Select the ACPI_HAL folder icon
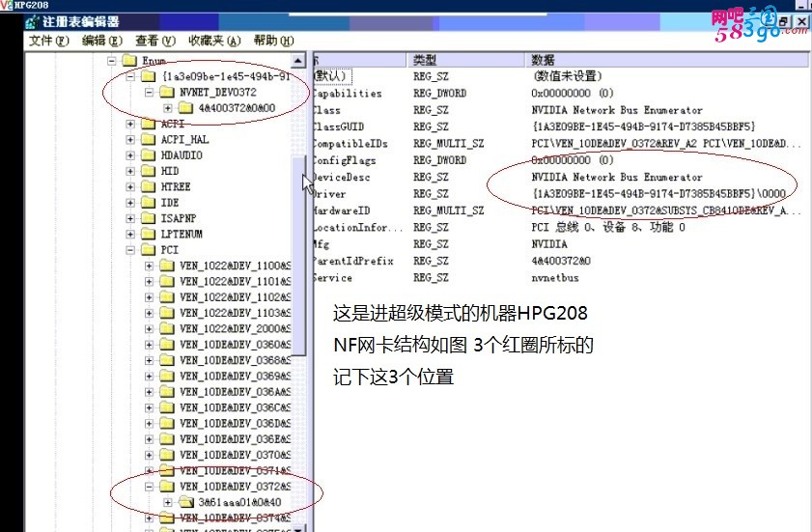The image size is (812, 532). pos(148,139)
